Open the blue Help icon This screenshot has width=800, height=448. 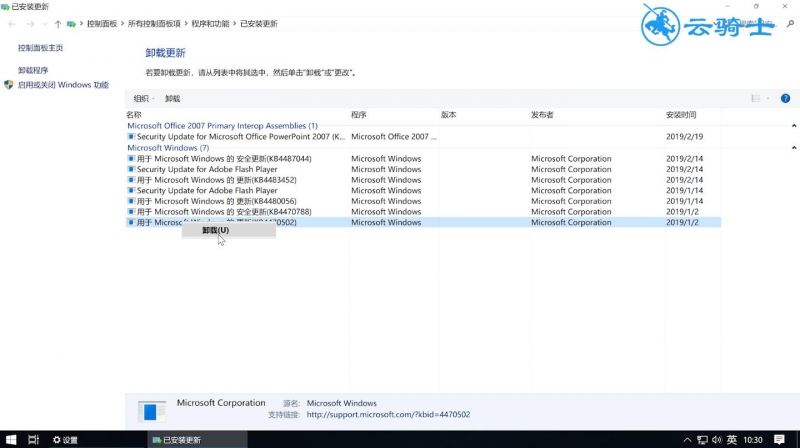click(x=785, y=98)
